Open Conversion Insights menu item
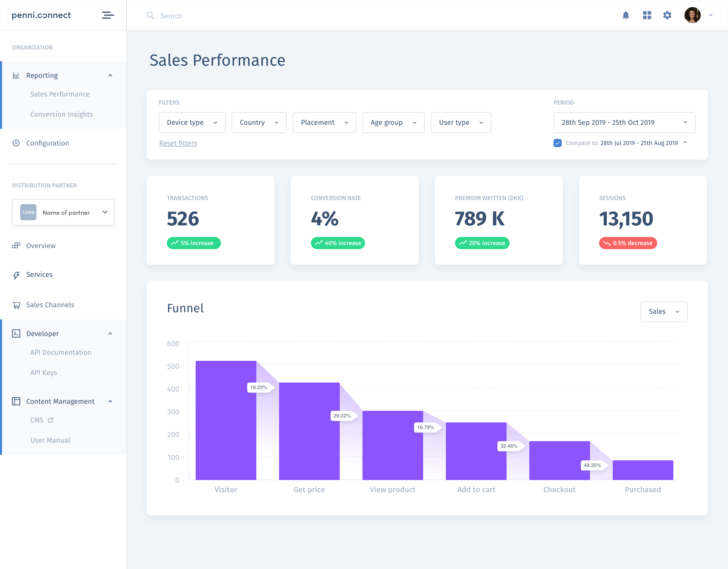Image resolution: width=728 pixels, height=569 pixels. (62, 114)
